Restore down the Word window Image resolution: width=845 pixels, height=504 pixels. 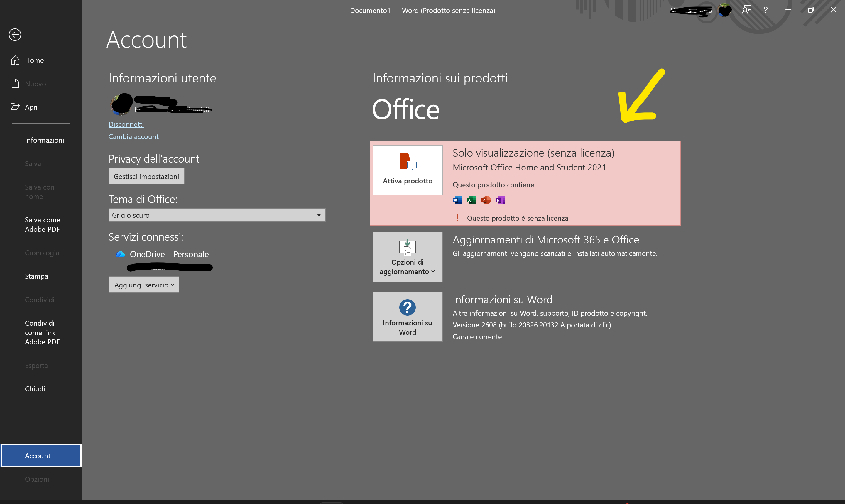click(x=811, y=10)
